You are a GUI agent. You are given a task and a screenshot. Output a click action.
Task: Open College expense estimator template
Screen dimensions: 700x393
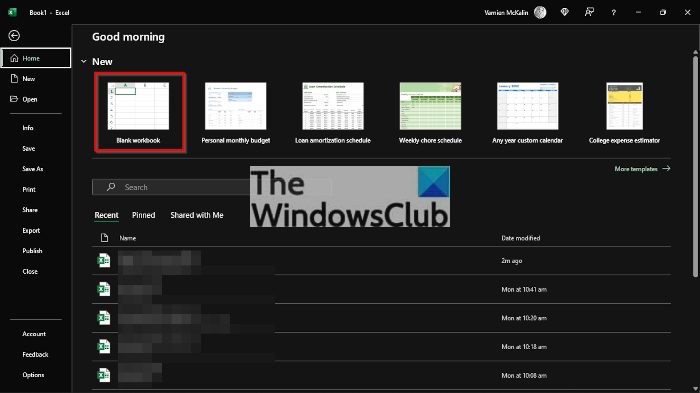pyautogui.click(x=625, y=113)
